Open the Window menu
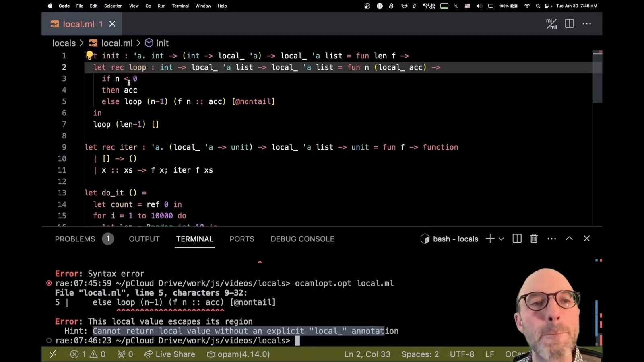 pyautogui.click(x=203, y=6)
